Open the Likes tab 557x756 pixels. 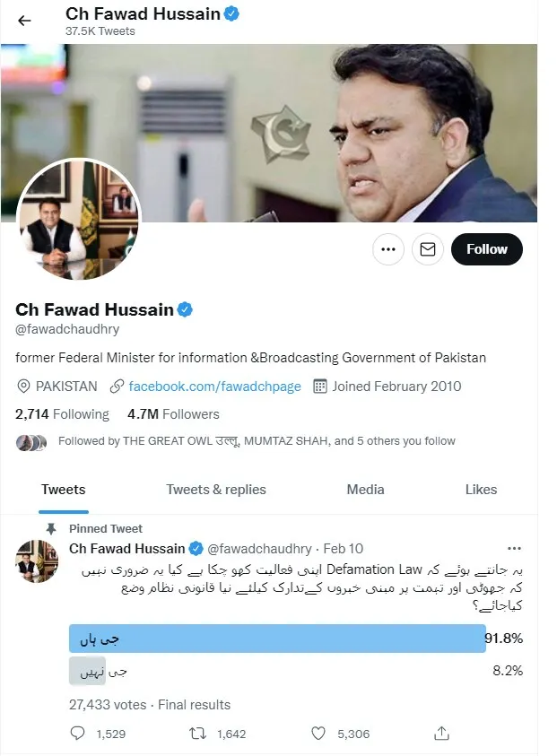pyautogui.click(x=481, y=490)
